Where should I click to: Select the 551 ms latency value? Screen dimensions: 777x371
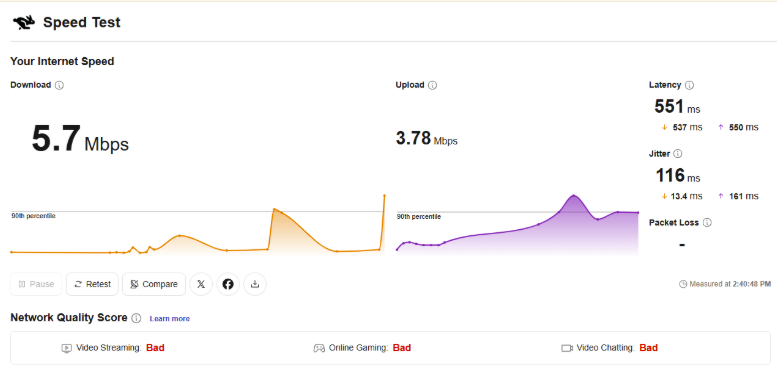pyautogui.click(x=677, y=106)
